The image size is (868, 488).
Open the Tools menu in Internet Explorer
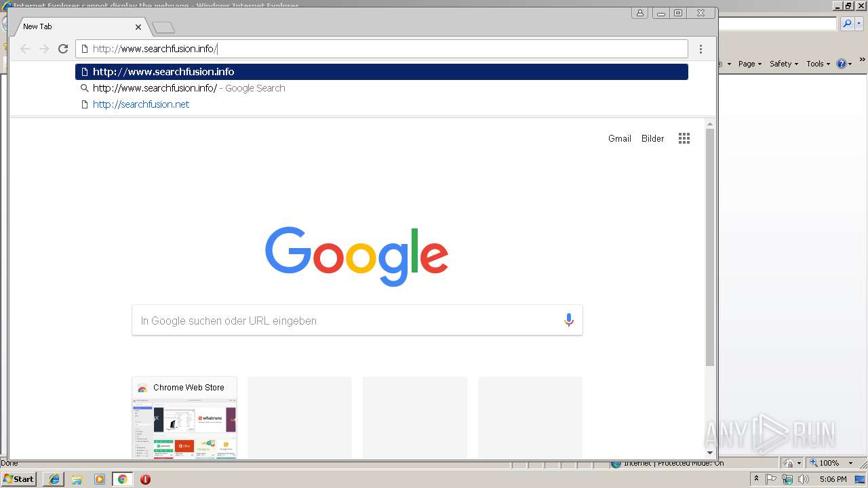818,64
